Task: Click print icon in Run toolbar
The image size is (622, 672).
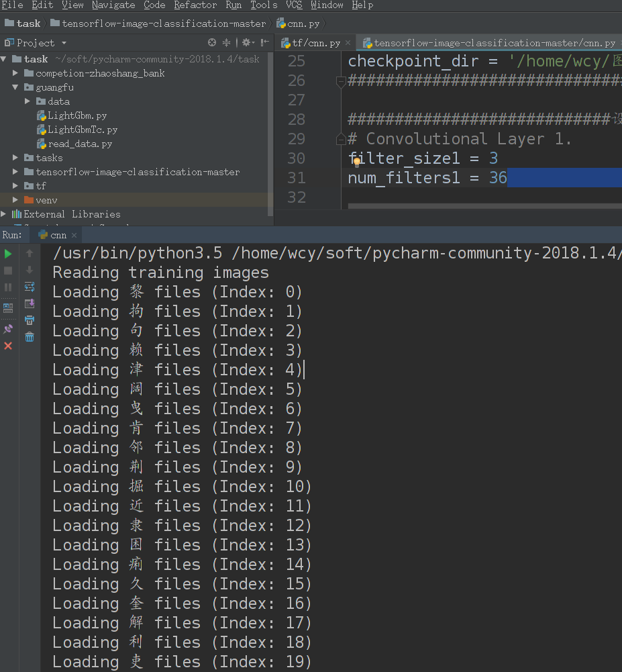Action: tap(30, 320)
